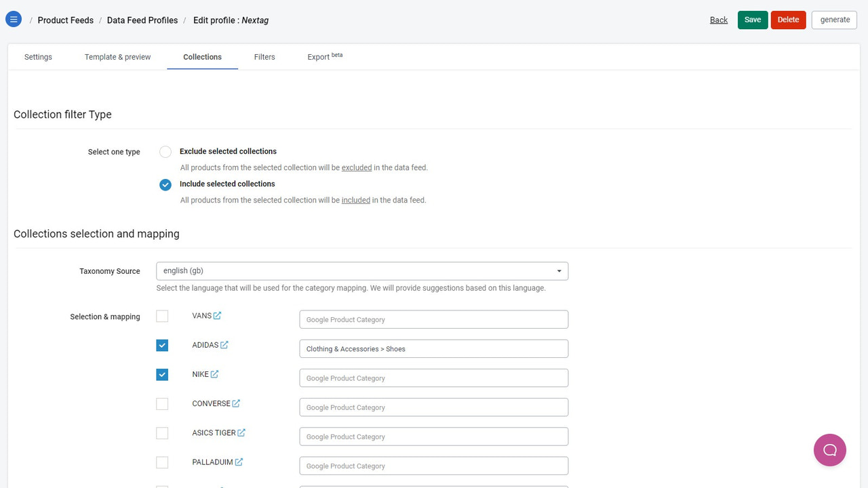
Task: Open ADIDAS collection external link icon
Action: pos(224,345)
